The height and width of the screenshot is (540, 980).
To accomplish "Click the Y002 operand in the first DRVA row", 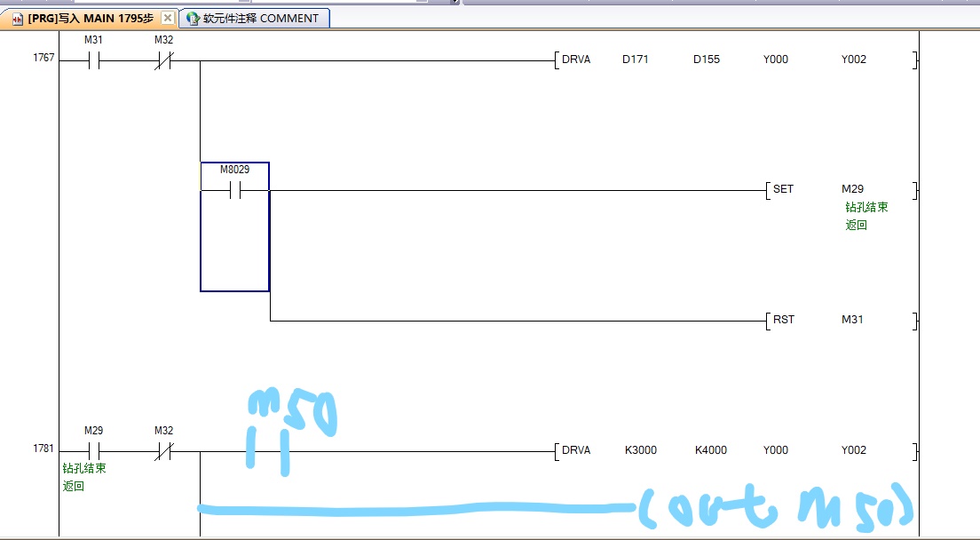I will [854, 60].
